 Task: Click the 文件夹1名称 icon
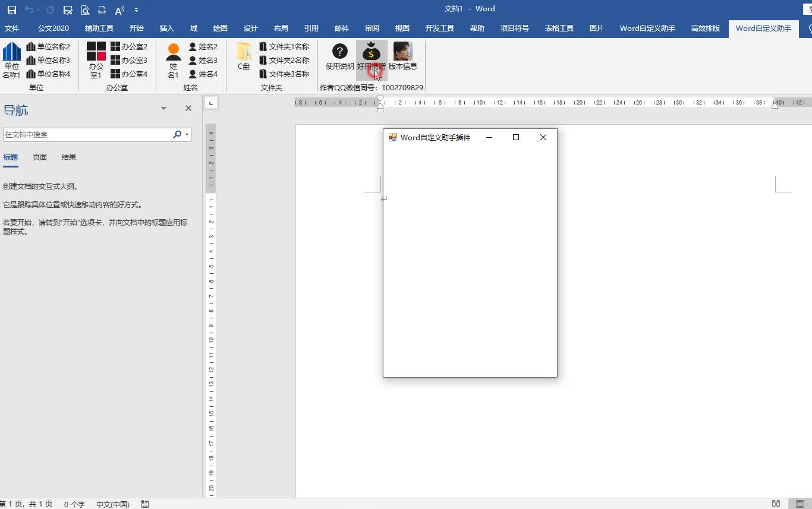click(285, 46)
